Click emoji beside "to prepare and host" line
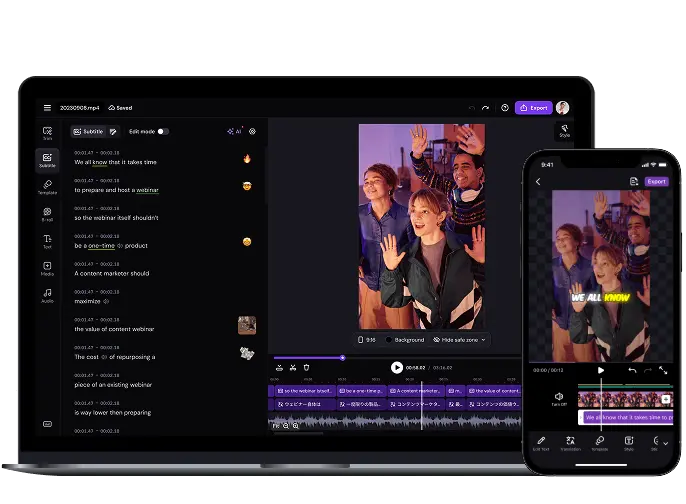Viewport: 686px width, 504px height. 247,186
